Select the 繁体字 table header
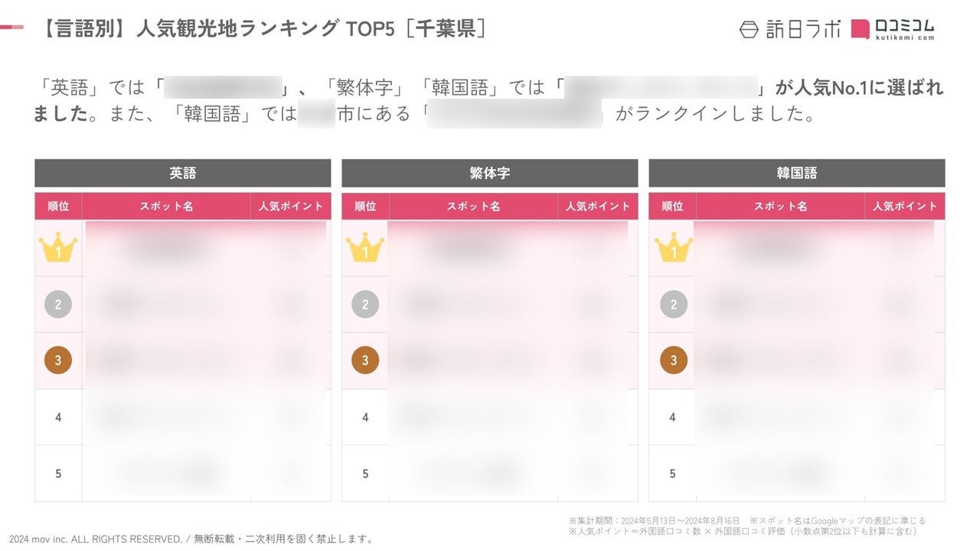The width and height of the screenshot is (980, 551). point(490,173)
